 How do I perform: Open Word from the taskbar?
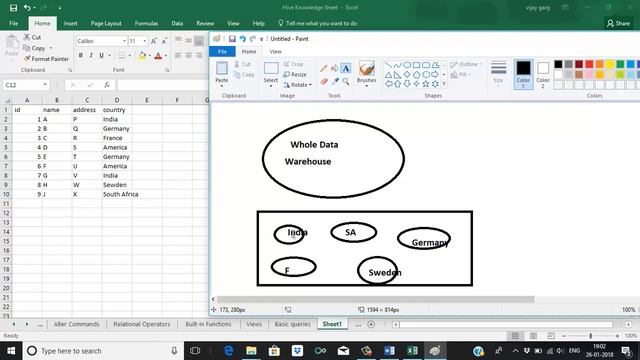[389, 351]
